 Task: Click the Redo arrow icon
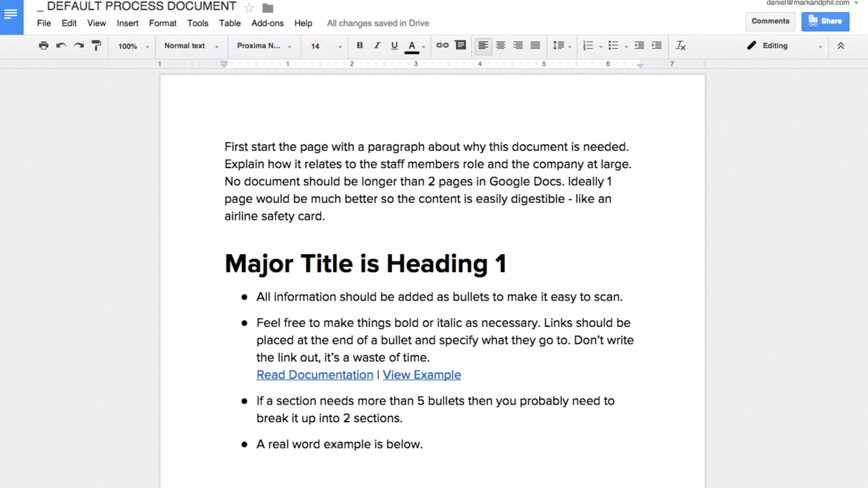[x=79, y=46]
